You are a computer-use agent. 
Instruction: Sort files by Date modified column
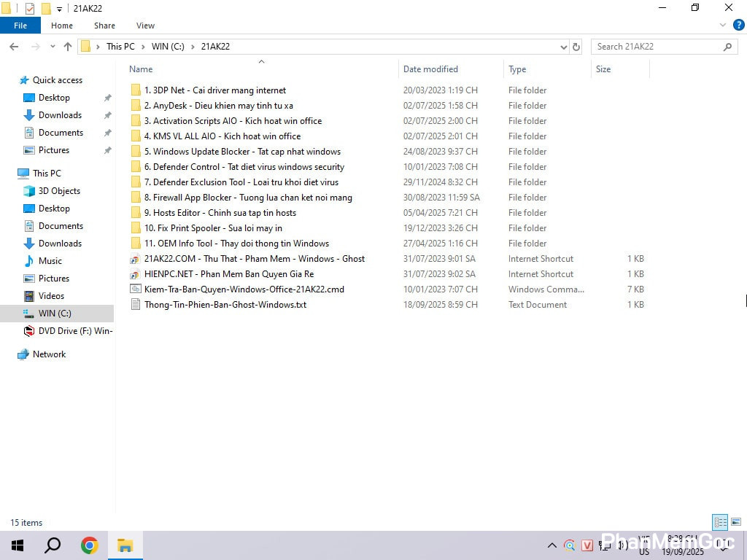pos(430,69)
